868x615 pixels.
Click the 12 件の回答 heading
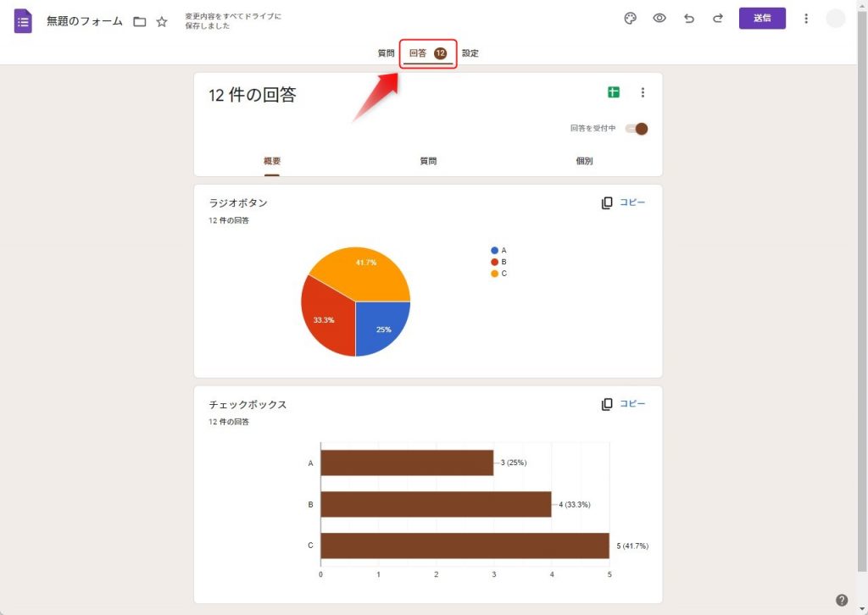(253, 95)
